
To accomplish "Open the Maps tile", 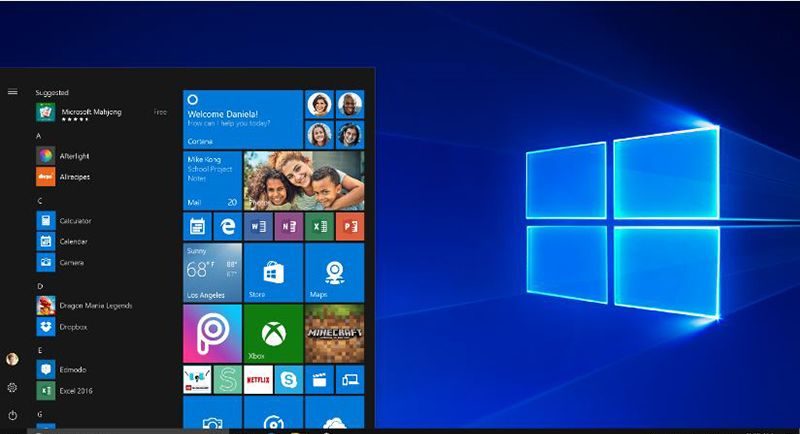I will pos(334,272).
